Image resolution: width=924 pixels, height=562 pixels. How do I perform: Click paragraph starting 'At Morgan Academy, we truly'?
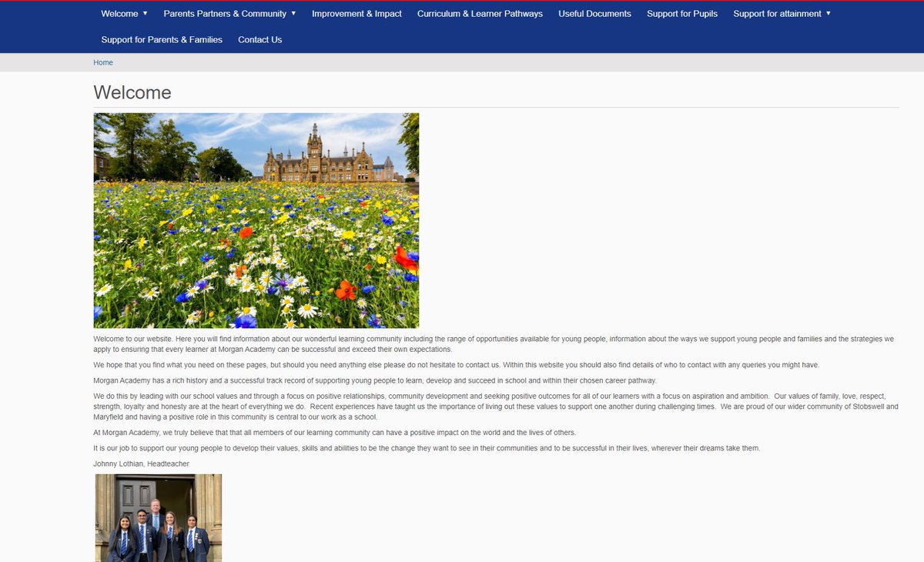[334, 433]
